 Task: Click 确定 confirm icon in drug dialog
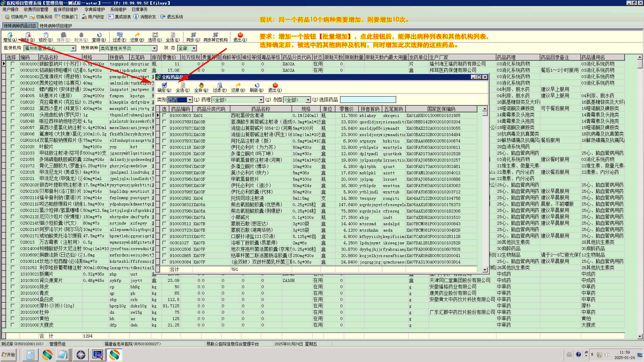[164, 87]
